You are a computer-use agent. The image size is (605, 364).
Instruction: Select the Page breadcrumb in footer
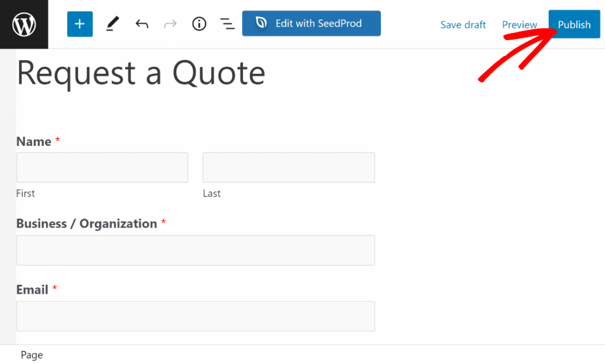(32, 355)
